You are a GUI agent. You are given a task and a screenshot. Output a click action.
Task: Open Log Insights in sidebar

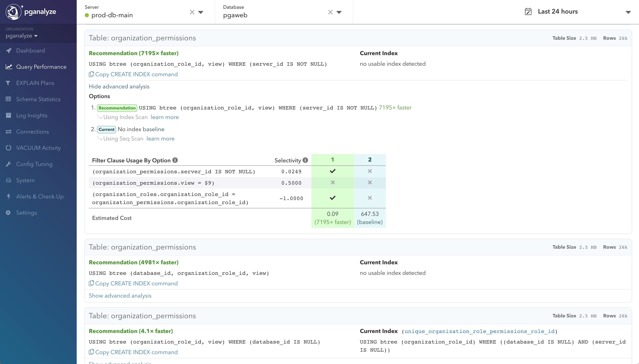[x=32, y=116]
